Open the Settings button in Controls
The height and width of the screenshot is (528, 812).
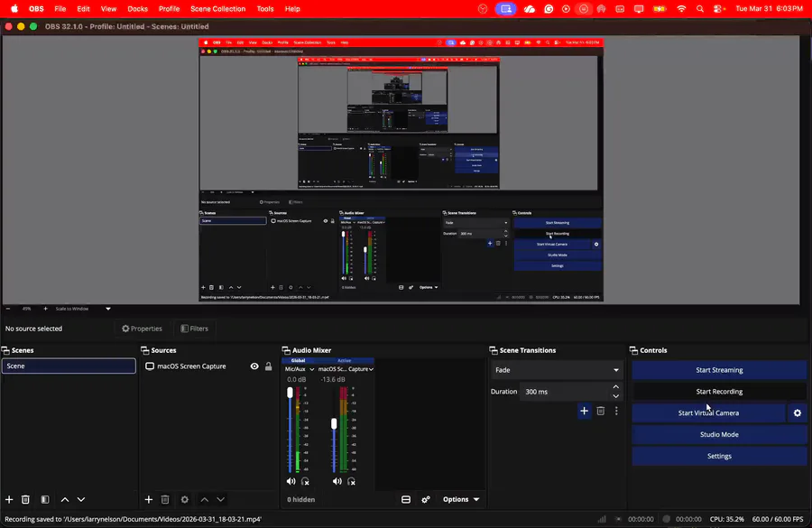pyautogui.click(x=719, y=456)
